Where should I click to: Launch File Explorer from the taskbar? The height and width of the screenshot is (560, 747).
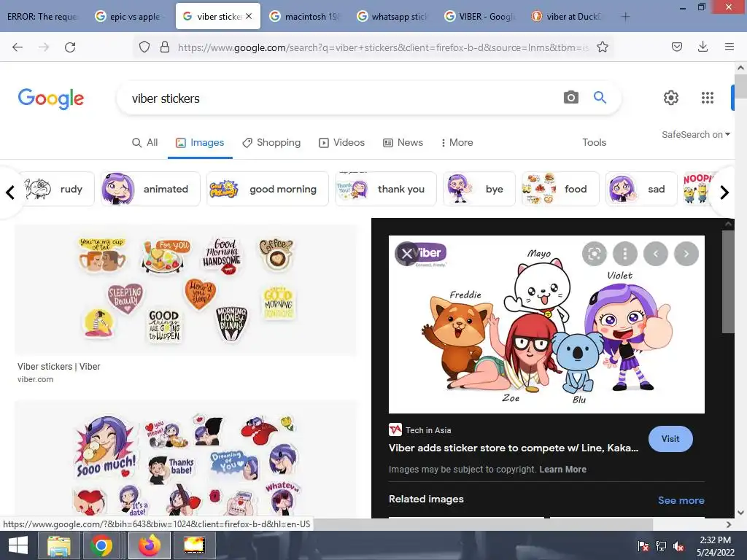point(59,545)
